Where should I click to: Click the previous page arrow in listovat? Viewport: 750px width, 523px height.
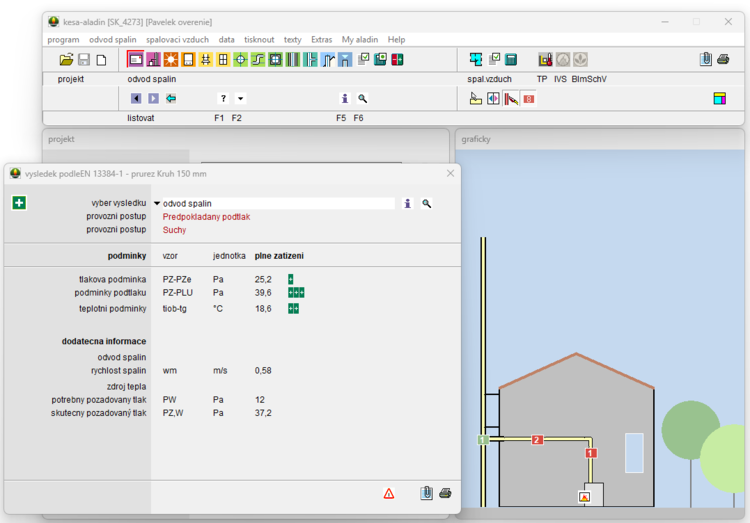(136, 99)
